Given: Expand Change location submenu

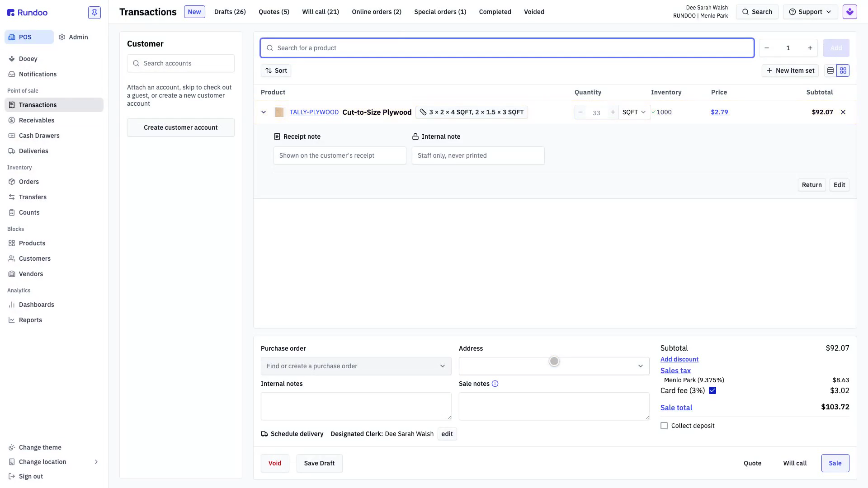Looking at the screenshot, I should (x=54, y=462).
